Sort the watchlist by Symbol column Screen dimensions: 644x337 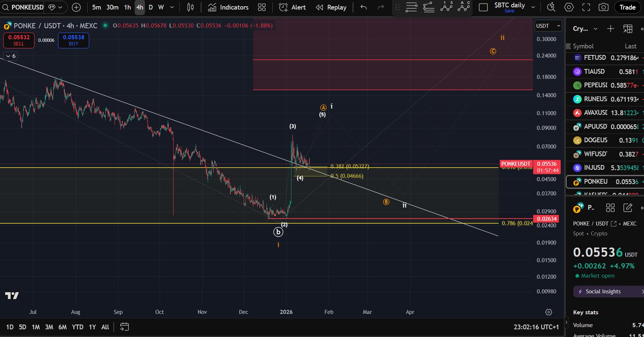point(583,46)
